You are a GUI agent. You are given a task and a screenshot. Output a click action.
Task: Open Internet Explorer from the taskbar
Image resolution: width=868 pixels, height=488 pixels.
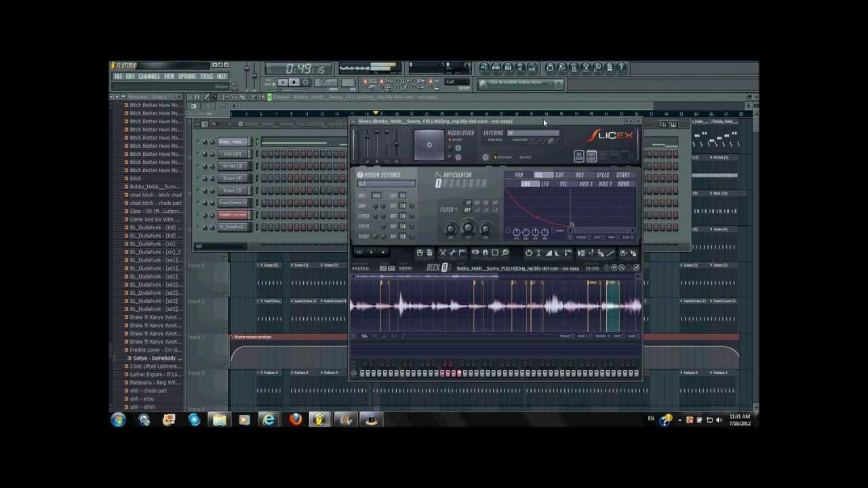point(269,420)
